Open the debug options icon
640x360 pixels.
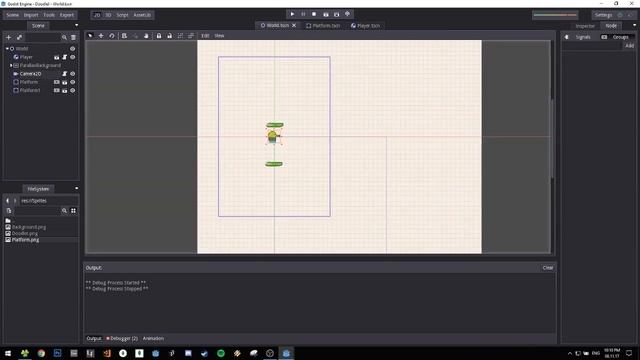[347, 14]
